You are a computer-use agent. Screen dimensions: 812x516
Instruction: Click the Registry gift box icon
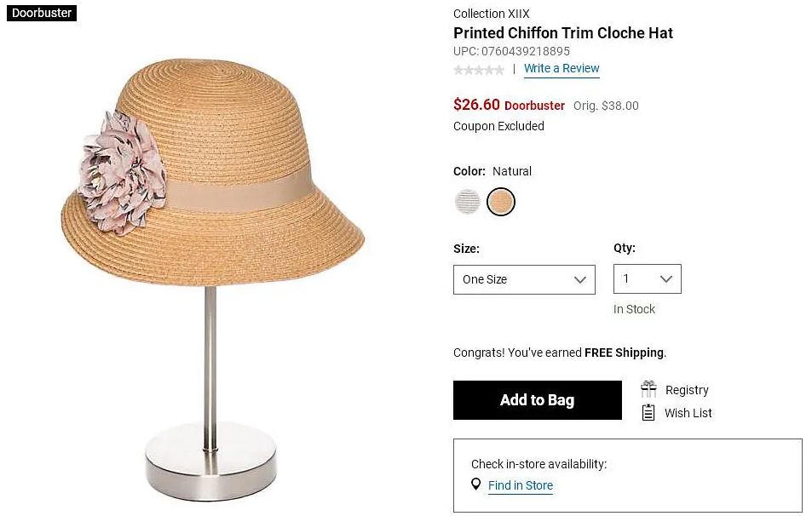[648, 390]
